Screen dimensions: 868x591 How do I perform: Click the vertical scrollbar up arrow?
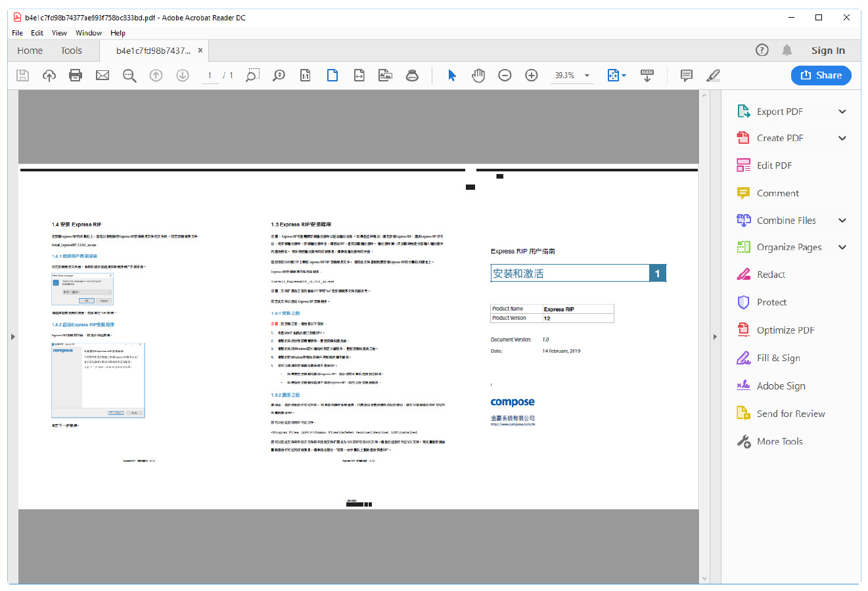704,96
